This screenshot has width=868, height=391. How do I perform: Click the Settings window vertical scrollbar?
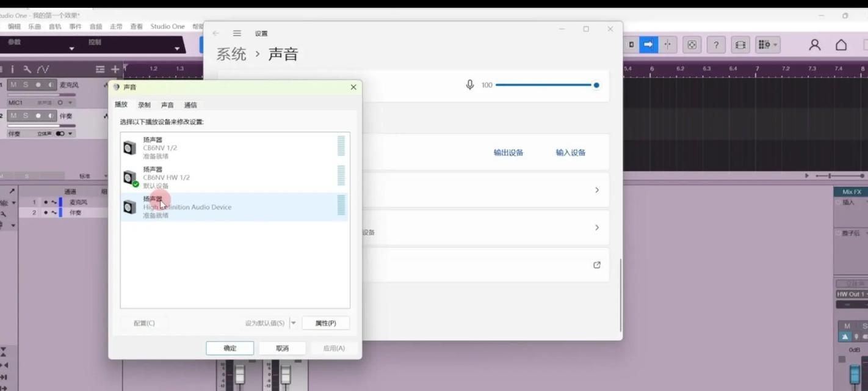(x=620, y=294)
